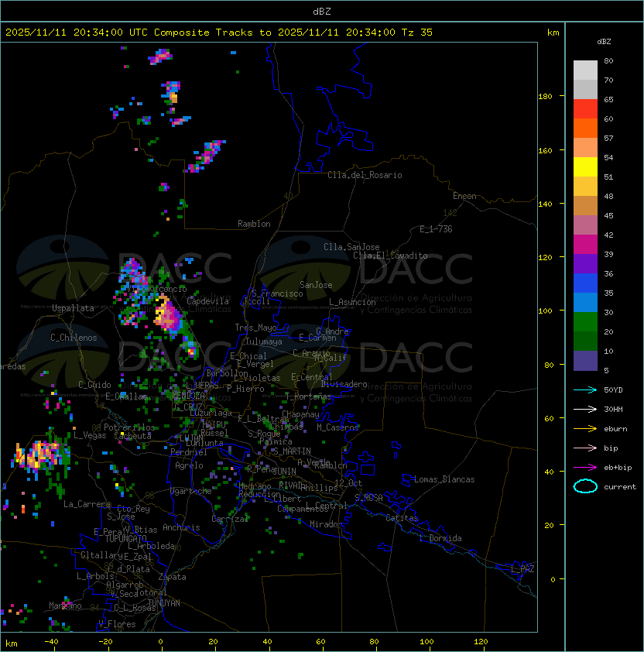
Task: Click the Clla.SanJose label
Action: pyautogui.click(x=351, y=247)
